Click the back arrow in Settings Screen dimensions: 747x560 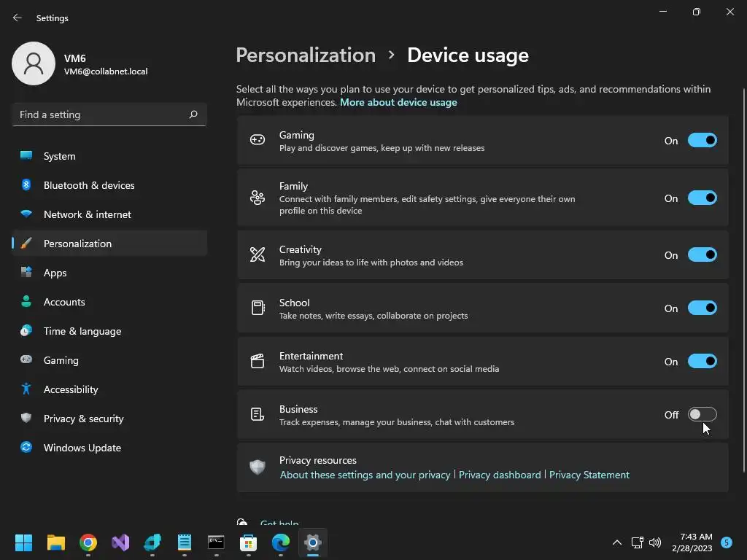tap(18, 18)
